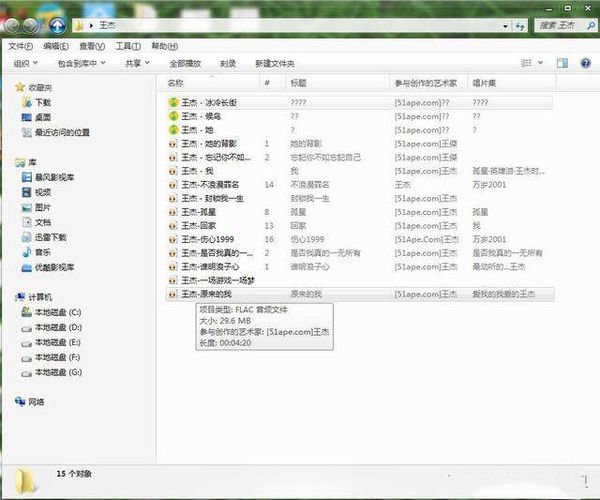Select the 库 libraries icon
This screenshot has width=600, height=500.
[20, 163]
